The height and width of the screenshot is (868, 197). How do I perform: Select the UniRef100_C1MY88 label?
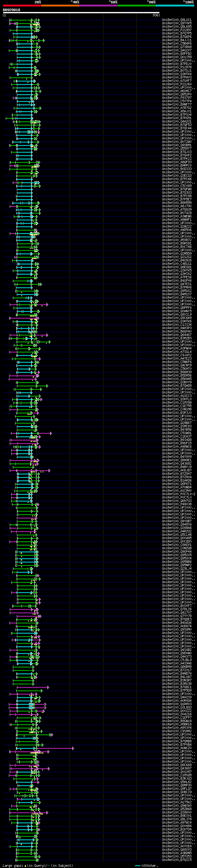tap(177, 402)
